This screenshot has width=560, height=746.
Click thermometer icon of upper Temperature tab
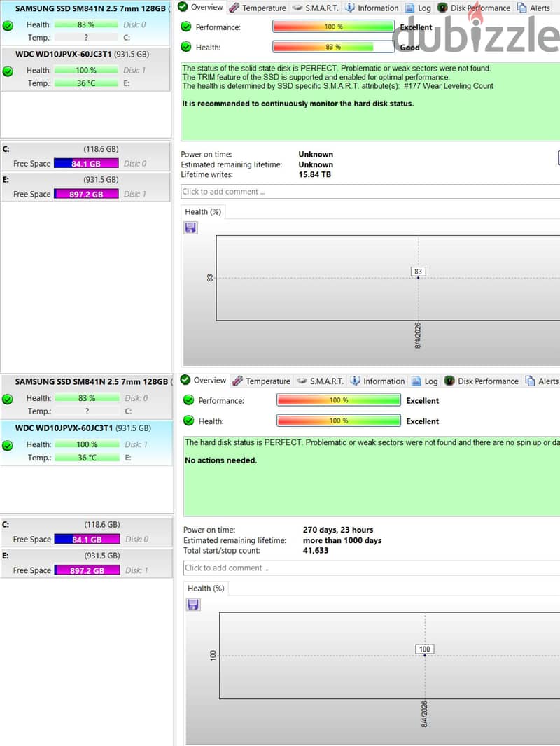coord(234,8)
